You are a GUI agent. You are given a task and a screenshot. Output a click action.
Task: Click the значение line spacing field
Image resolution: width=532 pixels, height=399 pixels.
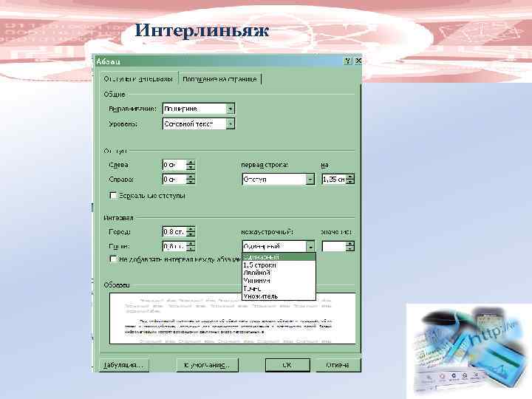tap(334, 246)
